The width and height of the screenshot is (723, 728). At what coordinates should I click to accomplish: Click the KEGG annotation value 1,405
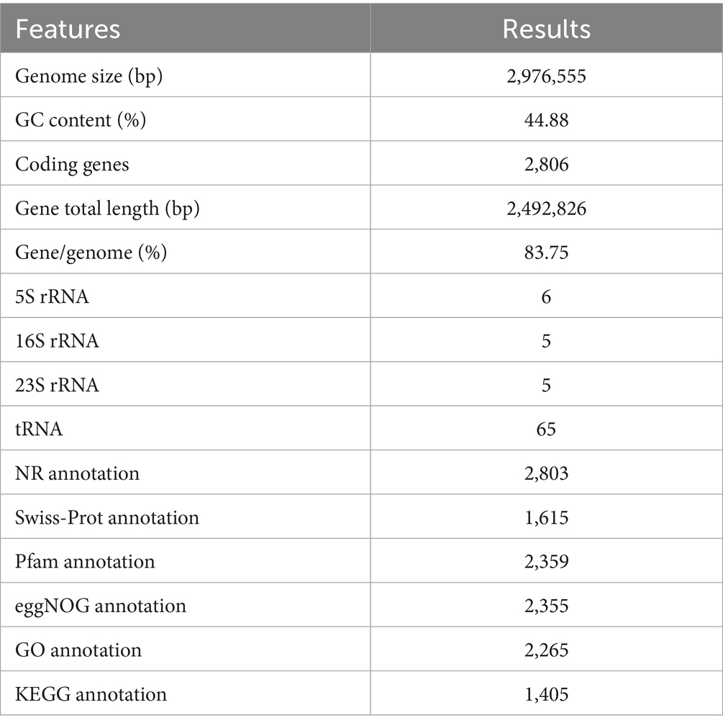point(546,694)
